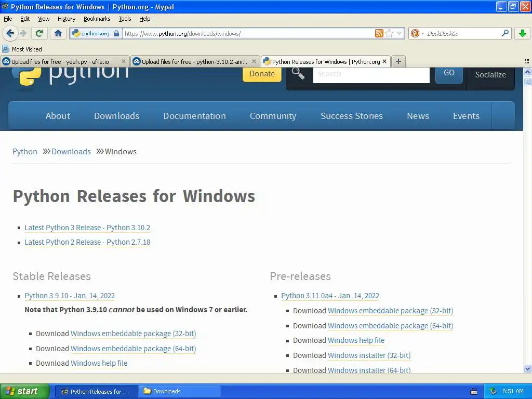Open the Help menu
Viewport: 532px width, 399px height.
click(145, 19)
